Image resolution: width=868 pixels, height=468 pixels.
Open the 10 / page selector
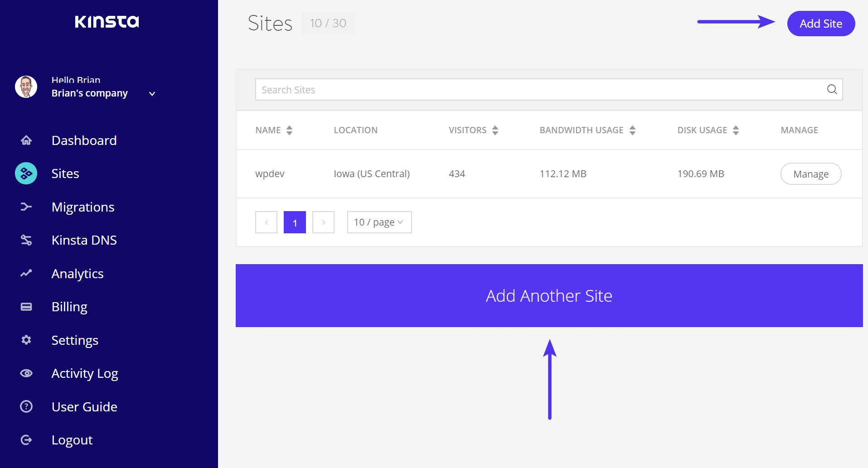pos(379,222)
